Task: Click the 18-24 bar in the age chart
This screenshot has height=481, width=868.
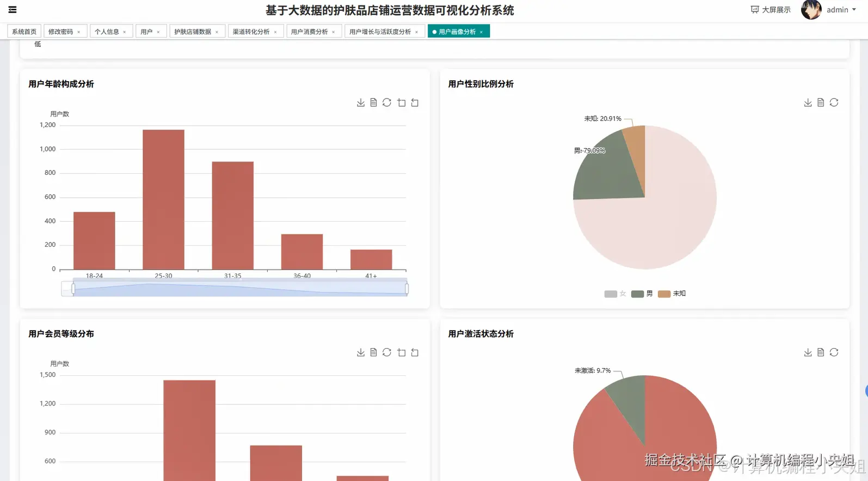Action: pos(94,241)
